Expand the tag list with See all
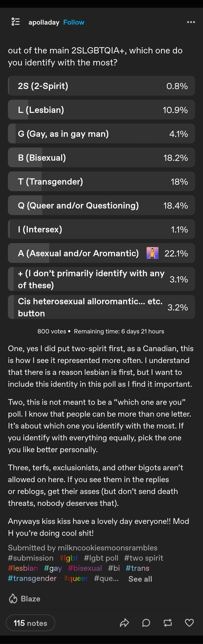 click(x=140, y=579)
